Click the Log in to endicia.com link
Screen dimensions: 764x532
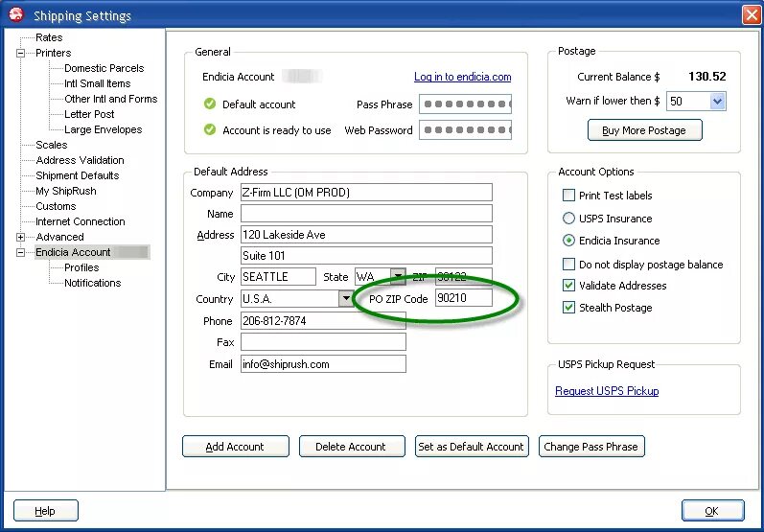tap(462, 77)
